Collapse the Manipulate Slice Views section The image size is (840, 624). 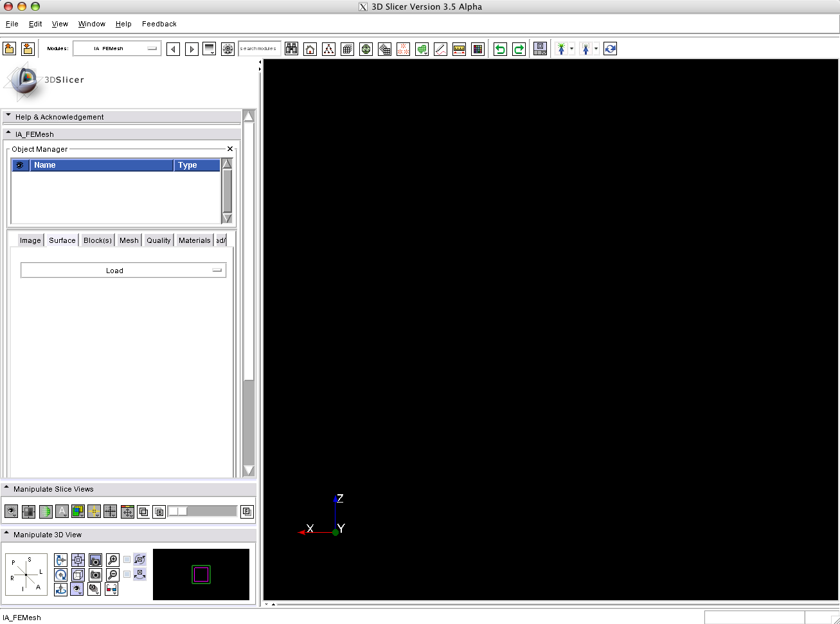(x=7, y=489)
